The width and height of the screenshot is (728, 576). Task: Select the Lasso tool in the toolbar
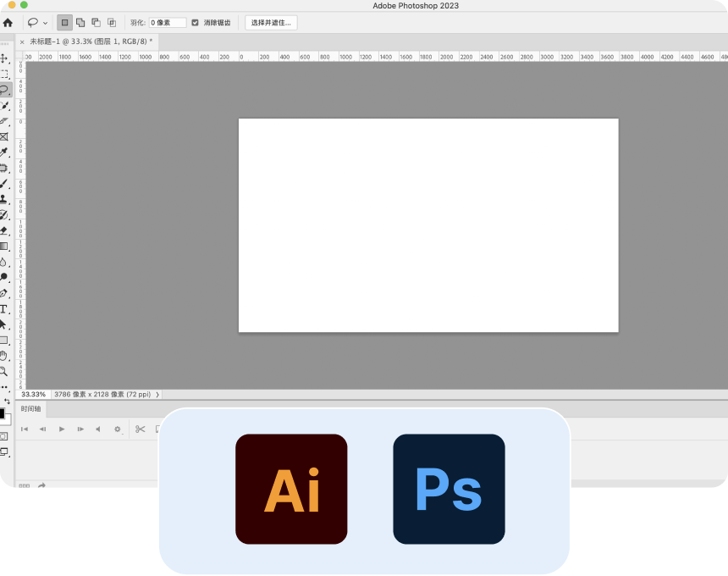click(4, 90)
